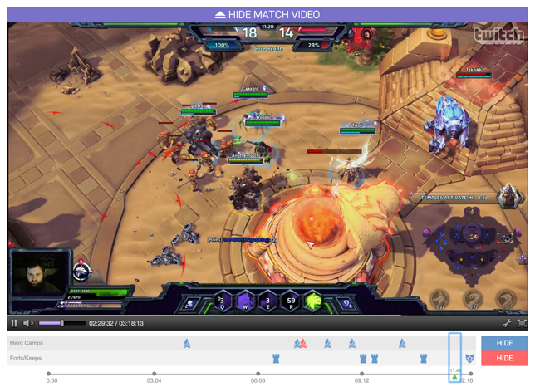Viewport: 535px width, 392px height.
Task: Jump to 0:00 timeline start point
Action: coord(49,374)
